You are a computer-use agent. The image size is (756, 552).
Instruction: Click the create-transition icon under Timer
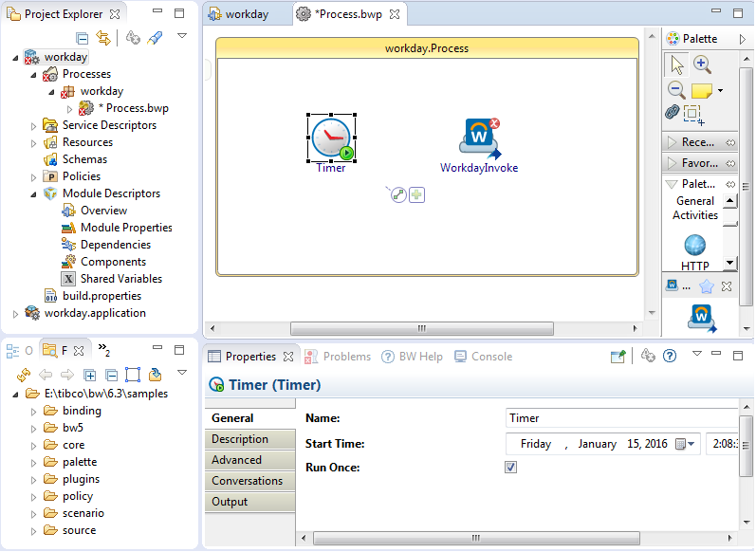click(398, 195)
